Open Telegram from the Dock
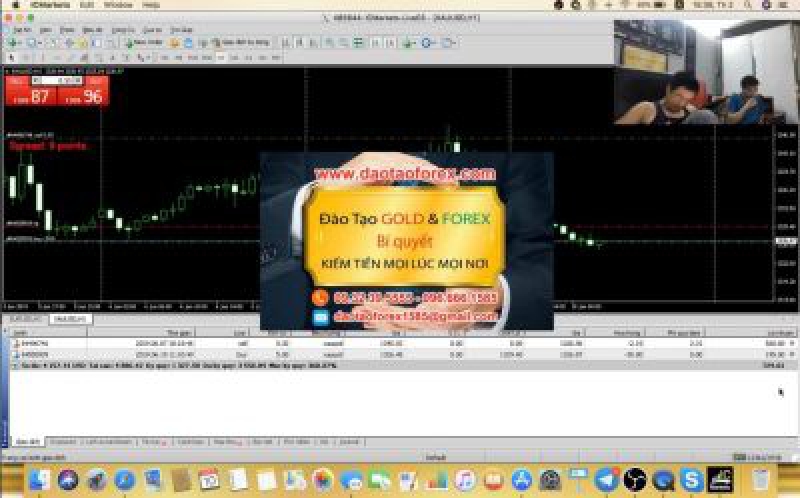The height and width of the screenshot is (498, 800). (607, 480)
